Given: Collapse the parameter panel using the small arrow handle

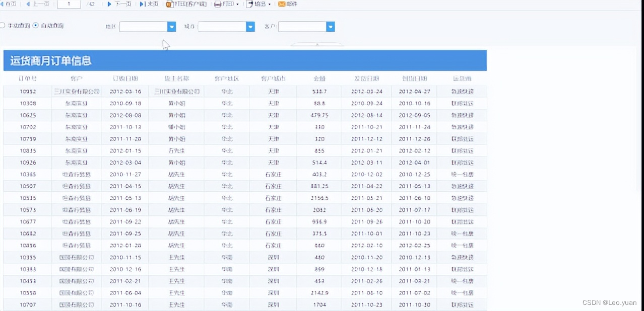Looking at the screenshot, I should coord(317,45).
